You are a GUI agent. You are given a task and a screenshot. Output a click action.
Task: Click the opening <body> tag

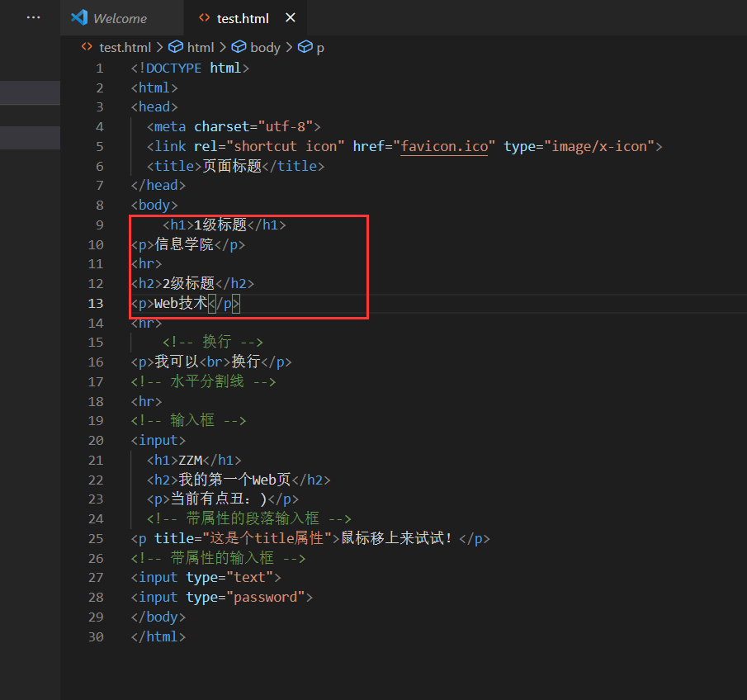154,206
